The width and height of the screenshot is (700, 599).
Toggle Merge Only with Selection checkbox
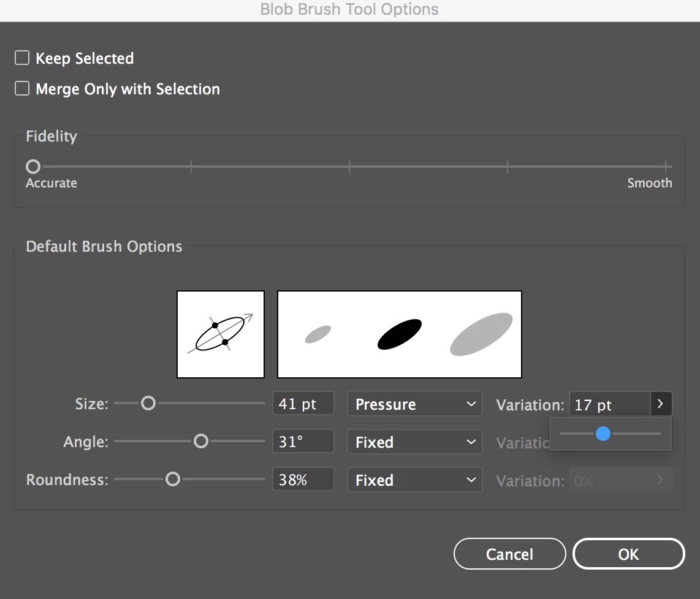point(22,88)
